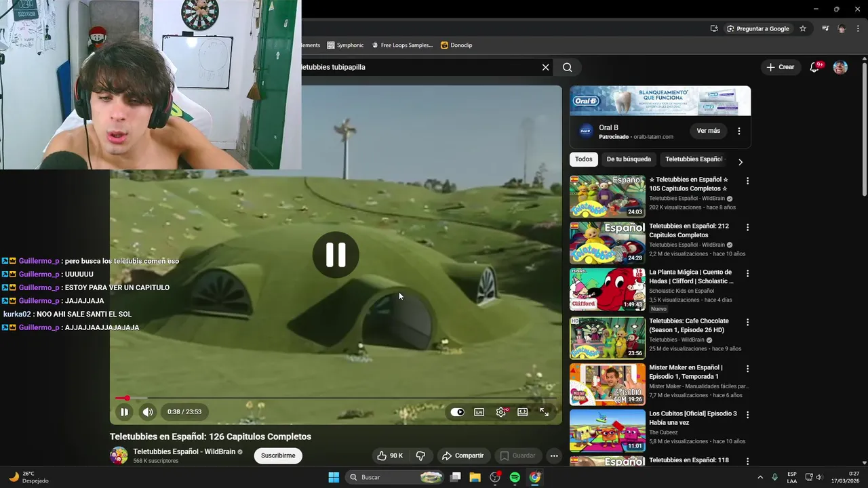This screenshot has width=868, height=488.
Task: Dislike the Teletubbies video
Action: pyautogui.click(x=420, y=455)
